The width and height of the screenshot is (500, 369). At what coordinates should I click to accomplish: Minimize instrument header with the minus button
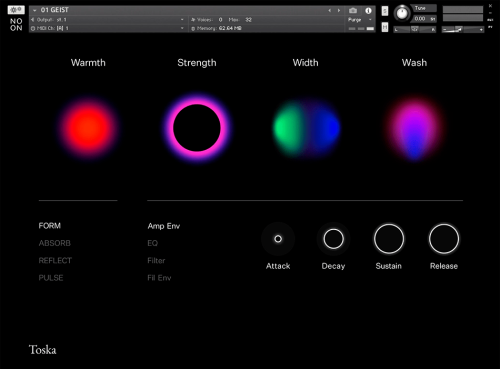(490, 13)
